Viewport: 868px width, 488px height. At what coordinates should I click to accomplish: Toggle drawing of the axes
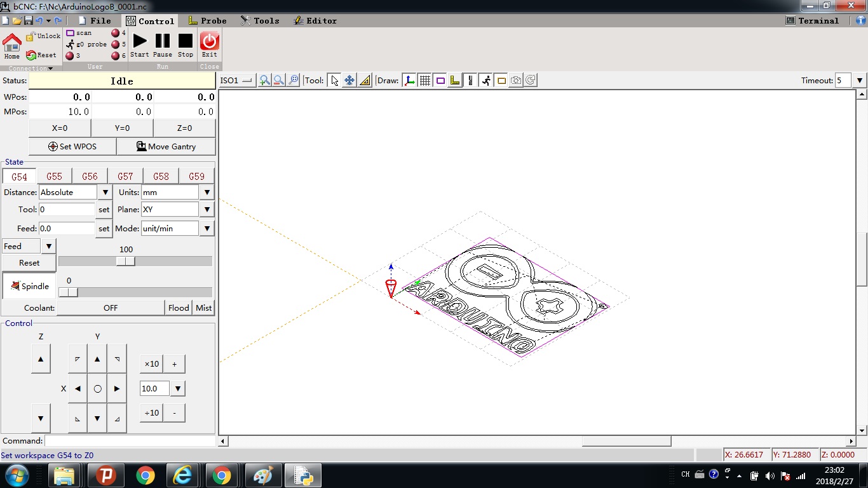click(x=410, y=80)
